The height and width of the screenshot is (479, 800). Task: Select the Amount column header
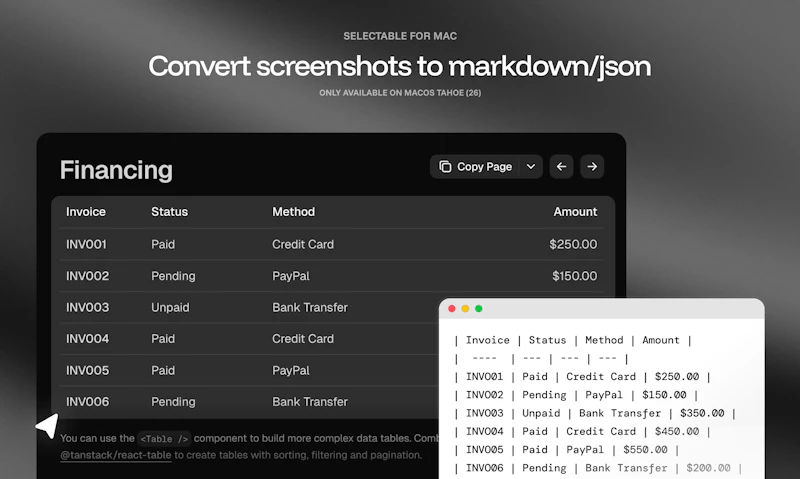coord(575,212)
